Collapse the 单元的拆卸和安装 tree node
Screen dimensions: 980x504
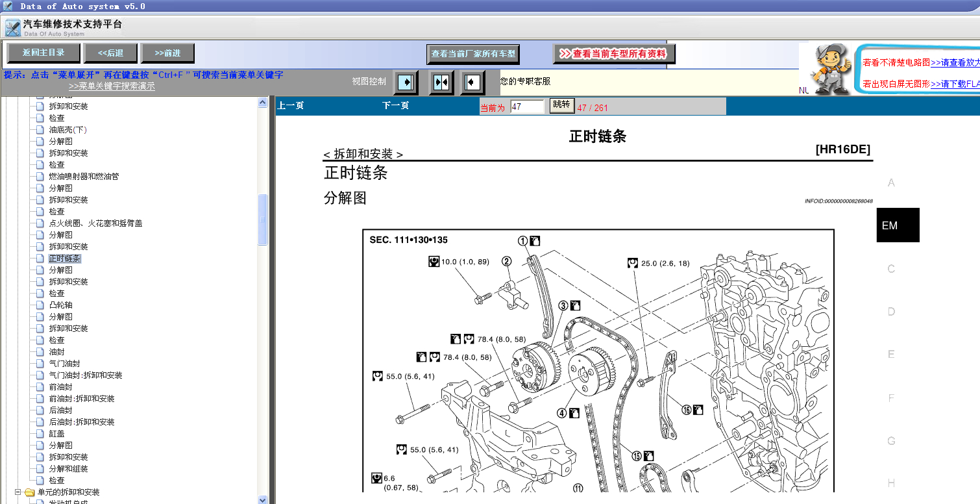(x=18, y=492)
